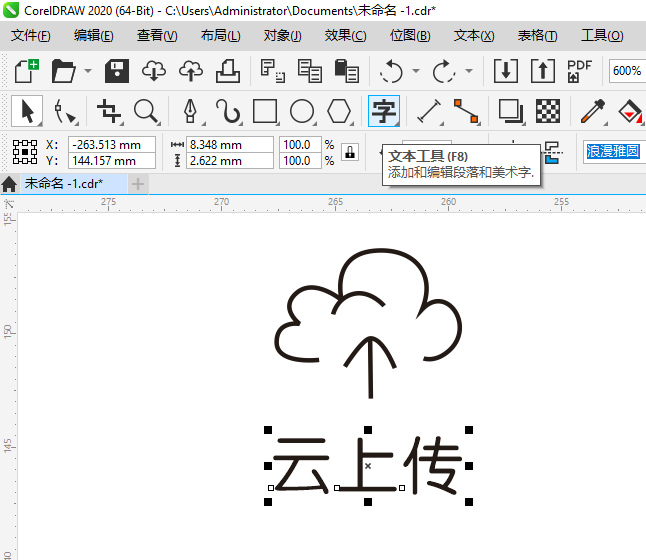Open the 查看(V) menu
646x560 pixels.
pos(157,35)
